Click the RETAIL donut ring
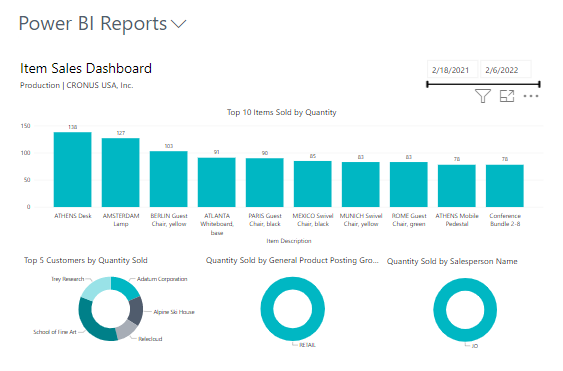 266,309
